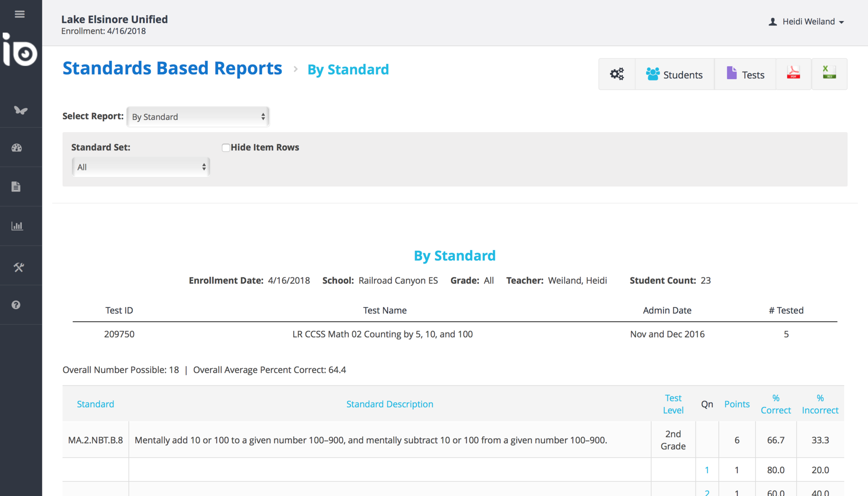Click question number 1 link
This screenshot has height=496, width=868.
tap(707, 470)
